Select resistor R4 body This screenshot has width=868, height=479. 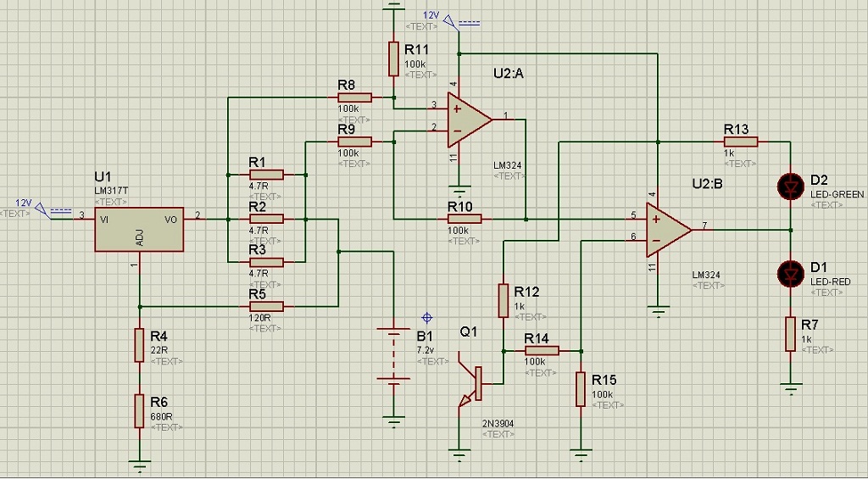(139, 346)
